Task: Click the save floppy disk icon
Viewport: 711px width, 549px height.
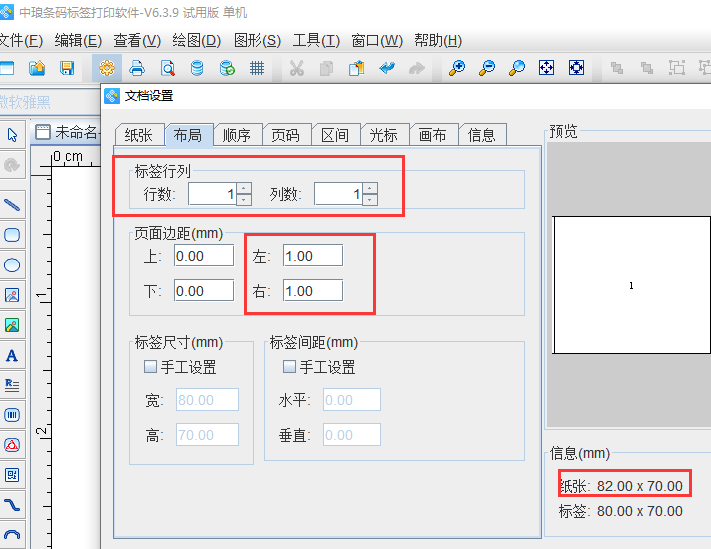Action: click(x=67, y=68)
